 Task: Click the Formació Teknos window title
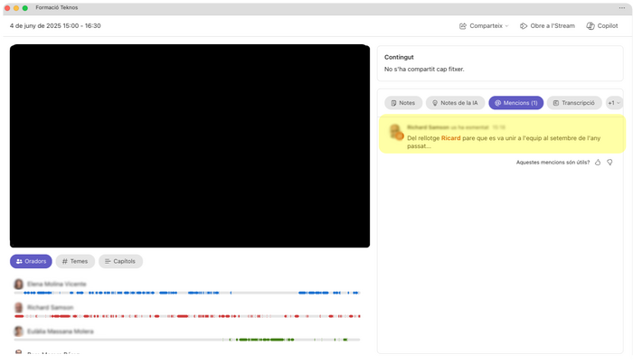(x=56, y=7)
